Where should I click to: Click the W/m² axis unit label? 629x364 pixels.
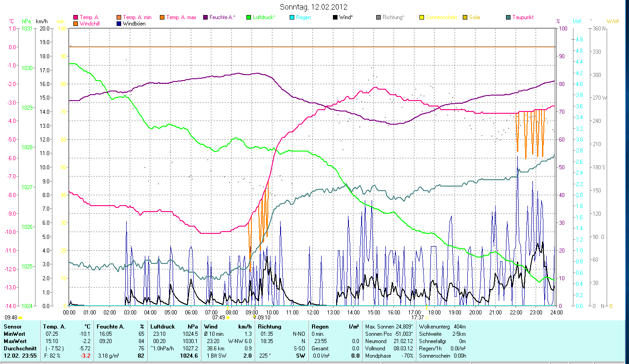[613, 21]
